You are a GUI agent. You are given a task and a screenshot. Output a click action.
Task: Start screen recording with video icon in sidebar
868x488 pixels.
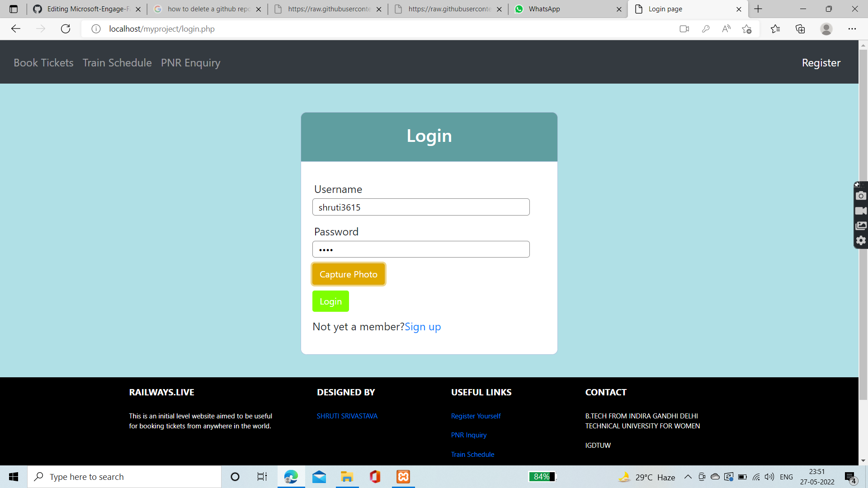point(861,211)
